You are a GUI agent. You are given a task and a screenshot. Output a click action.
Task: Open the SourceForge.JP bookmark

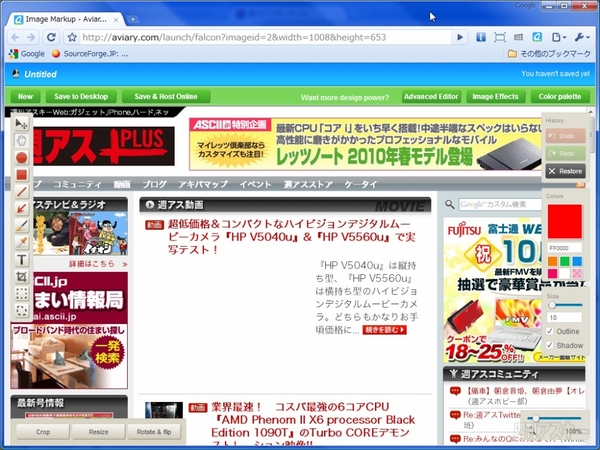pyautogui.click(x=90, y=54)
